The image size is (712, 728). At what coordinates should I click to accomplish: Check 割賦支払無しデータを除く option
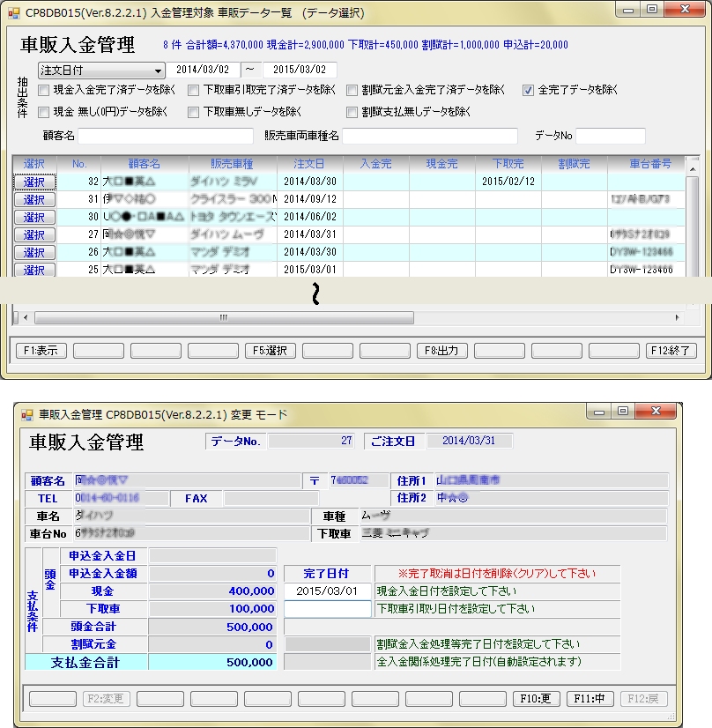[x=352, y=112]
